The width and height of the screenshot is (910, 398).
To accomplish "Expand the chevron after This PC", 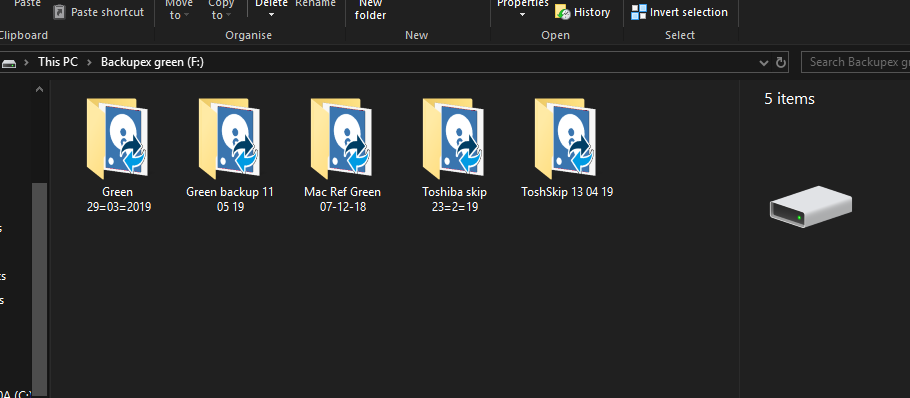I will [x=89, y=62].
